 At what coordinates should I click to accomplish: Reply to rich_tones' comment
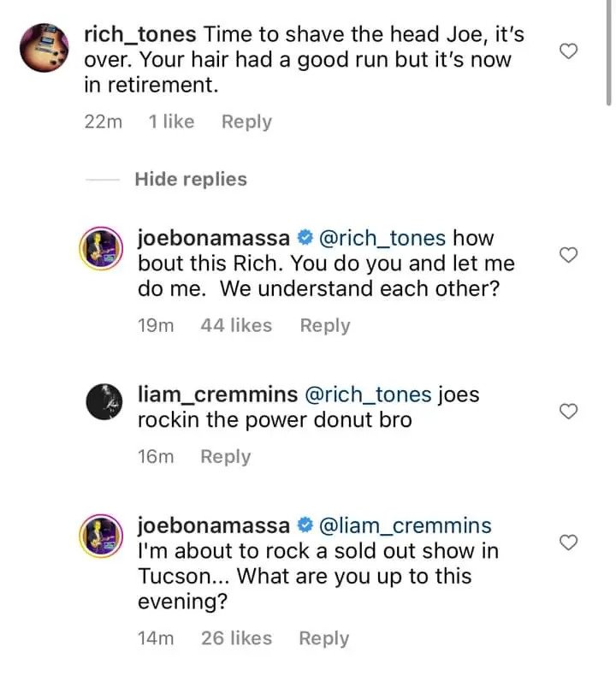pyautogui.click(x=246, y=122)
